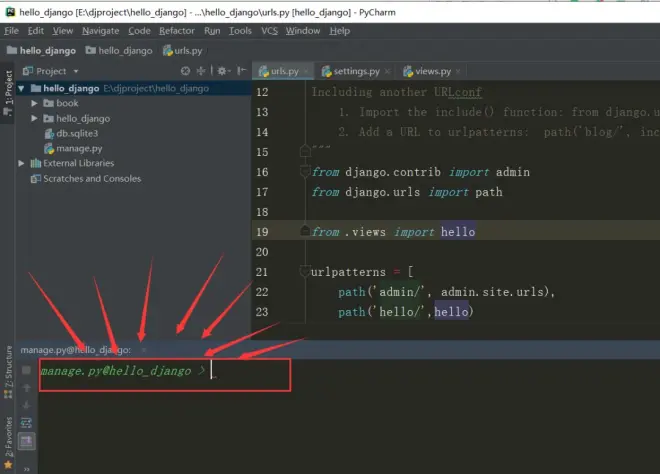This screenshot has height=474, width=660.
Task: Open the Tools menu
Action: [240, 31]
